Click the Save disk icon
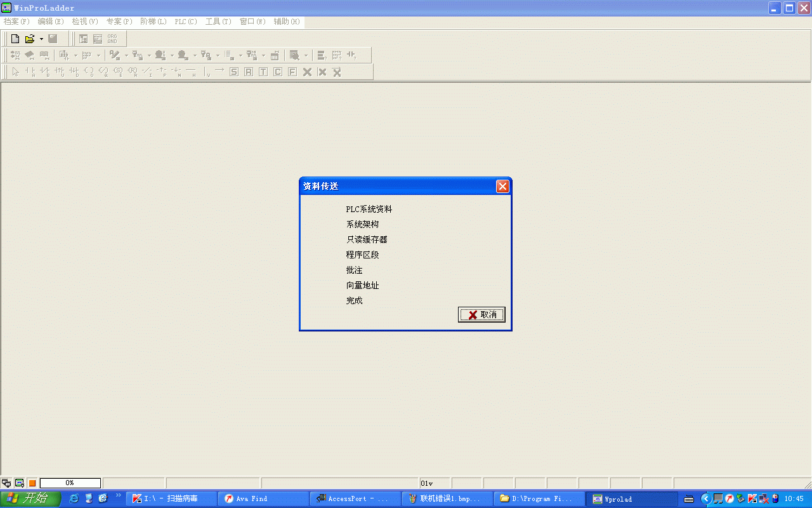This screenshot has width=812, height=508. click(x=53, y=39)
